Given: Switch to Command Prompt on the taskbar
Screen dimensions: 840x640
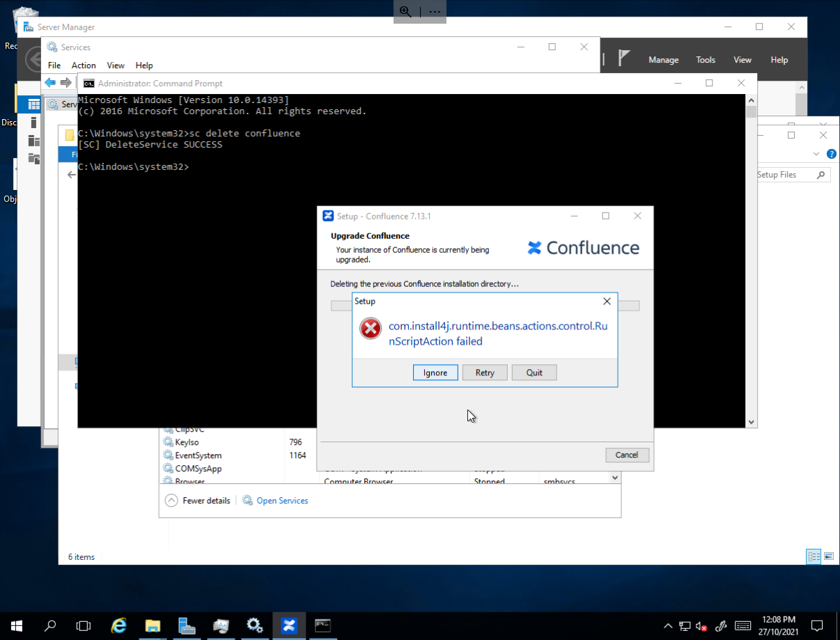Looking at the screenshot, I should tap(322, 625).
